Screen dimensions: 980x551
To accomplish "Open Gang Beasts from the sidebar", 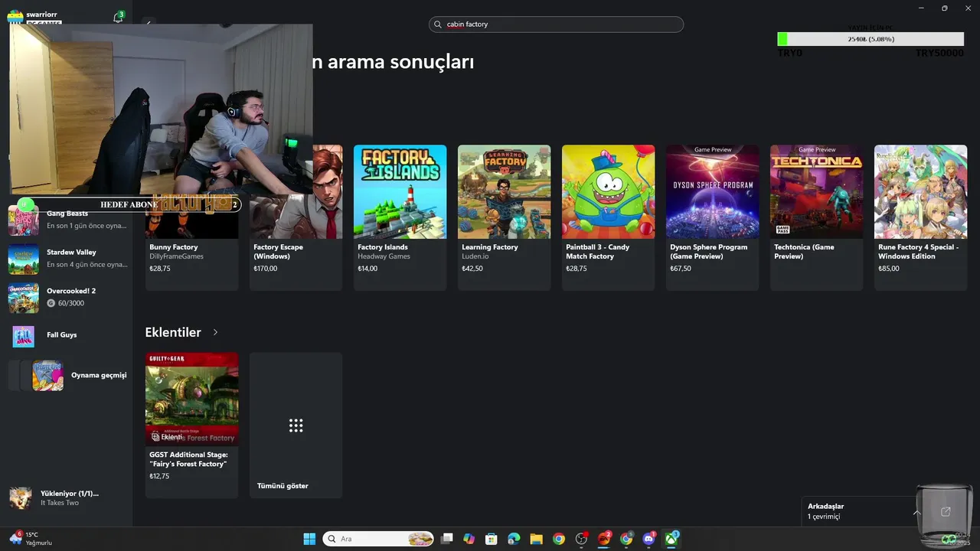I will 67,219.
